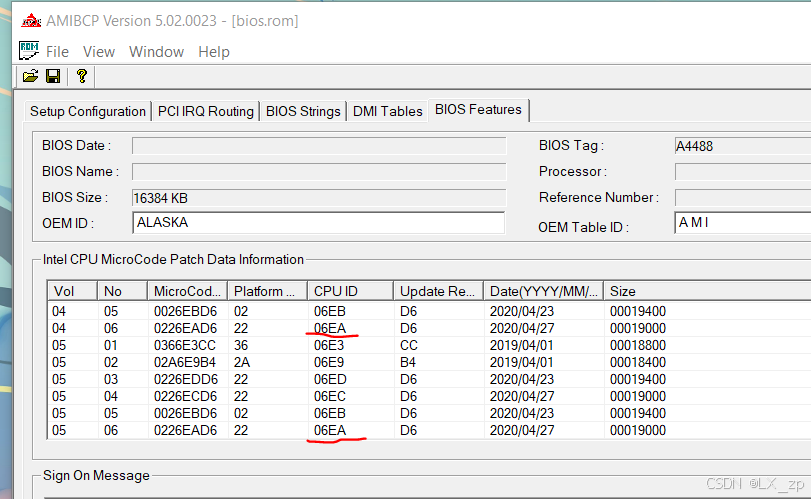Open the Help menu
Viewport: 811px width, 499px height.
[x=214, y=52]
